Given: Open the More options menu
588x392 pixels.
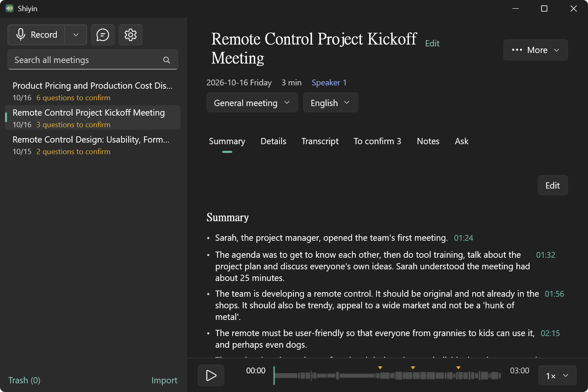Looking at the screenshot, I should point(535,50).
